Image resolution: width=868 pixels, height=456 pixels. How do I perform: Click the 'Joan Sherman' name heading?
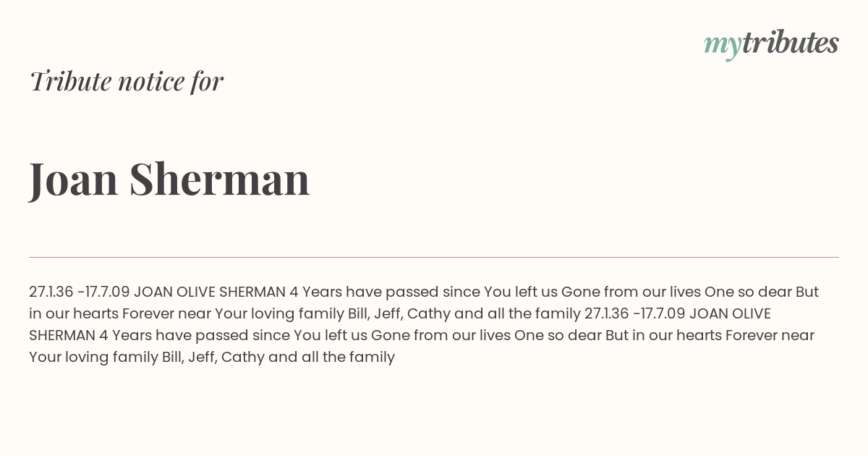(169, 179)
